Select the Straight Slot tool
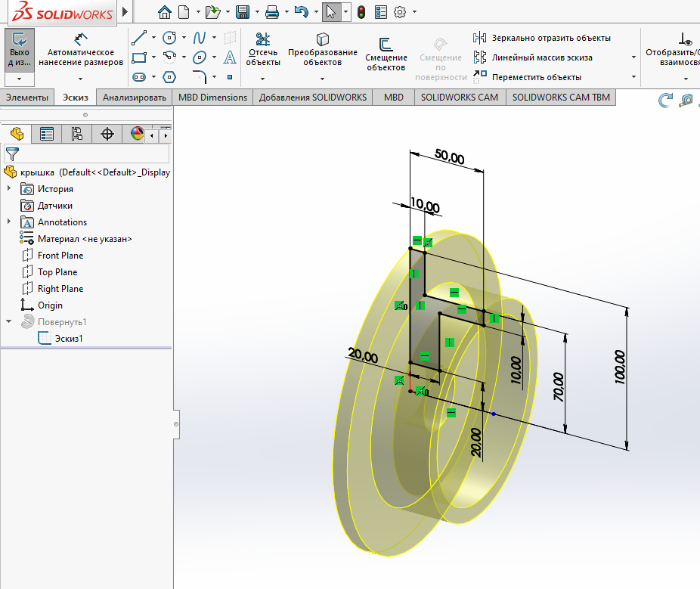 click(139, 77)
